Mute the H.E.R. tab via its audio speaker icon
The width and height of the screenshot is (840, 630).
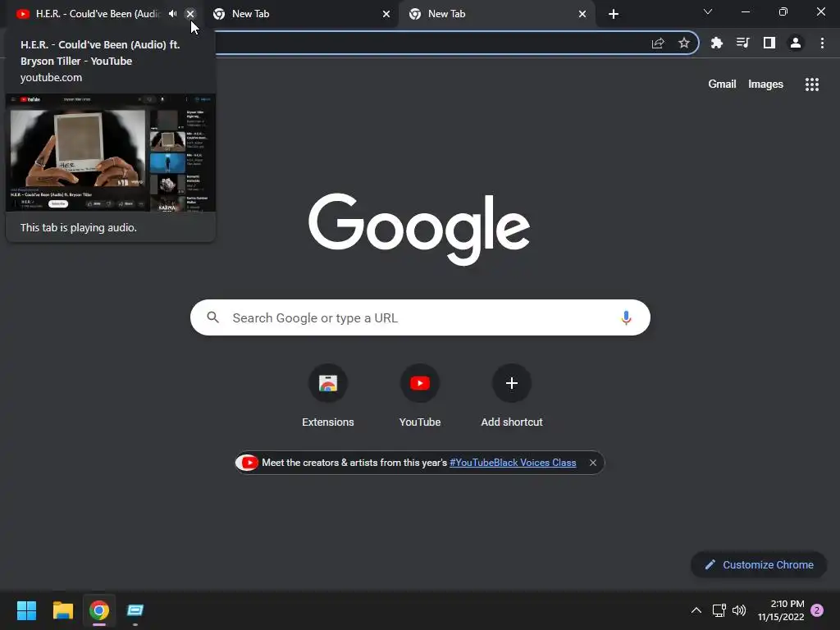coord(172,14)
